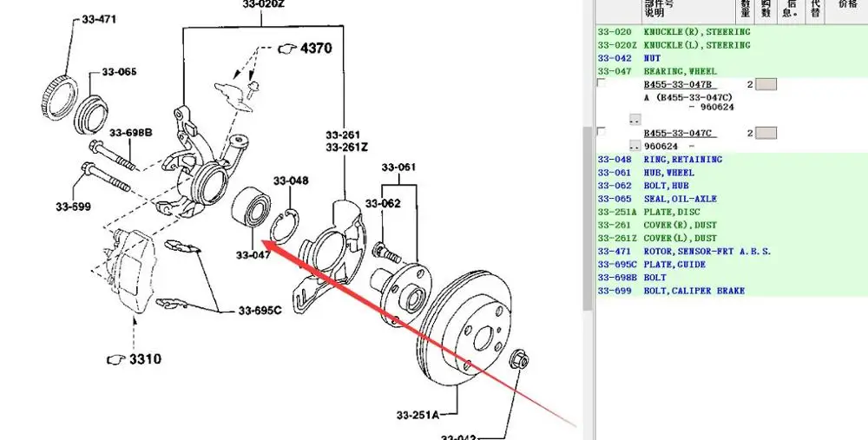Click diagram callout label 33-047
This screenshot has height=440, width=868.
[x=253, y=255]
